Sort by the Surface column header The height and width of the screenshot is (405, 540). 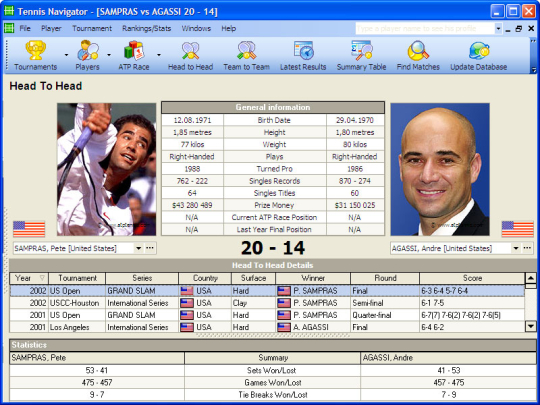pos(253,278)
